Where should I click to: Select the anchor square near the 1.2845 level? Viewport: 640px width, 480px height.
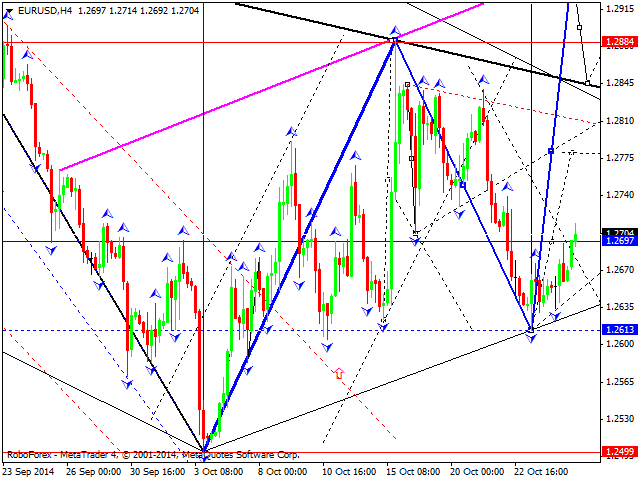587,83
